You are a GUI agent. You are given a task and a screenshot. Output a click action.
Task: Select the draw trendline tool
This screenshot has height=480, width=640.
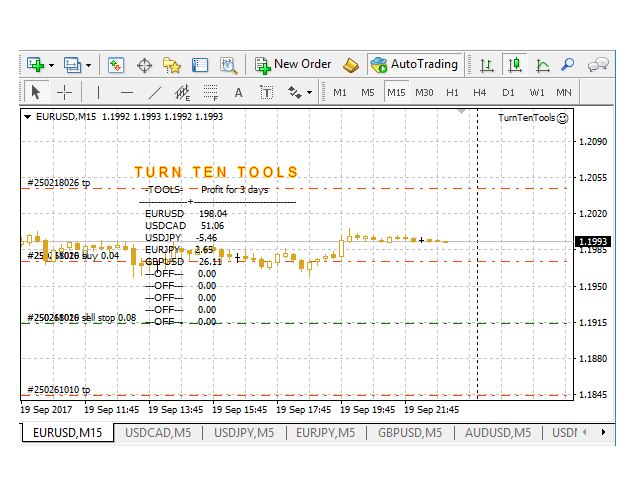154,93
